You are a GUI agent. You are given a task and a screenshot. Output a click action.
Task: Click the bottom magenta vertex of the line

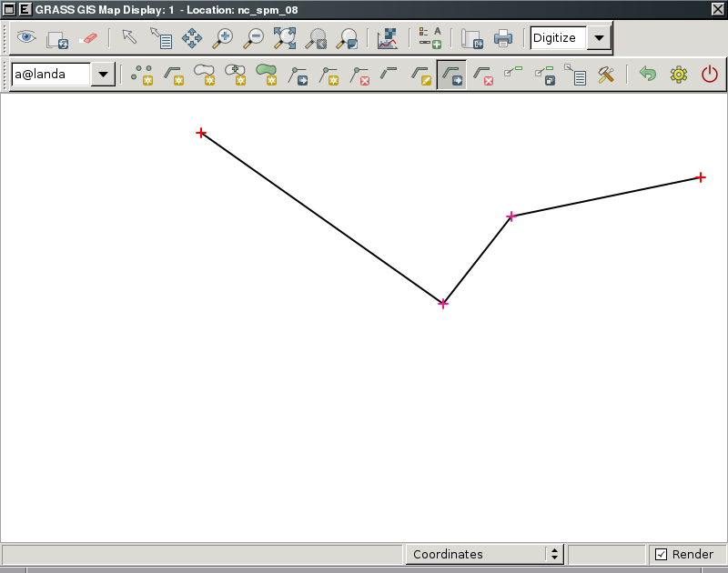coord(443,304)
